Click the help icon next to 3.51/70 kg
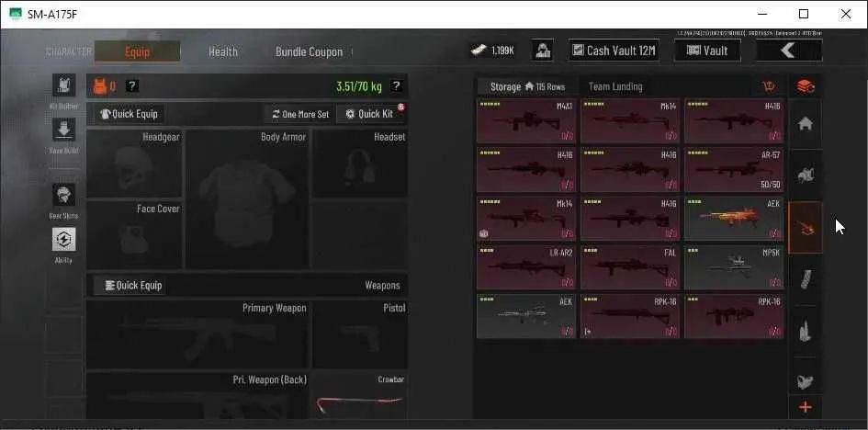This screenshot has width=868, height=430. [x=397, y=85]
